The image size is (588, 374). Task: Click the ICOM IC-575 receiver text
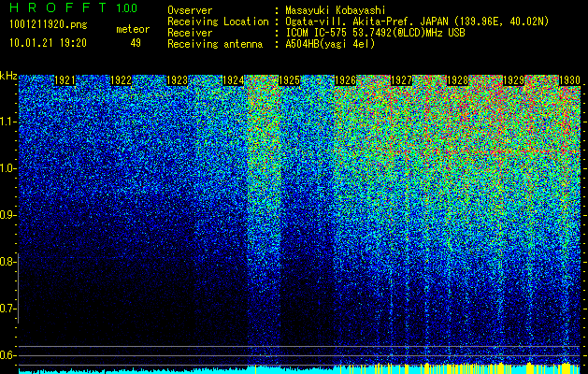375,33
